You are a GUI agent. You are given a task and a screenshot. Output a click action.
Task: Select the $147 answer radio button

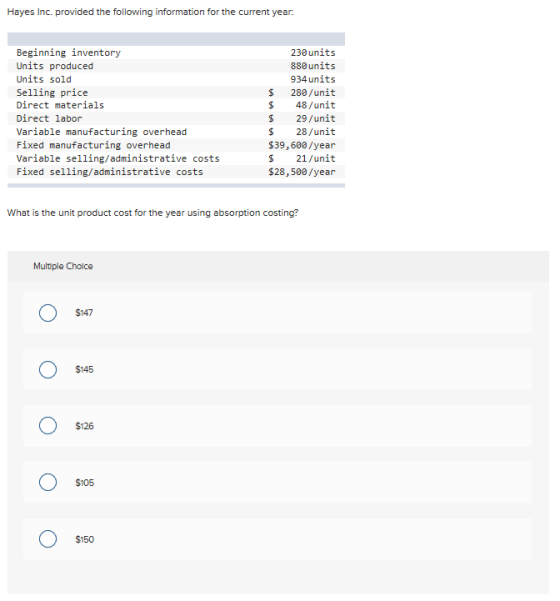click(x=48, y=313)
